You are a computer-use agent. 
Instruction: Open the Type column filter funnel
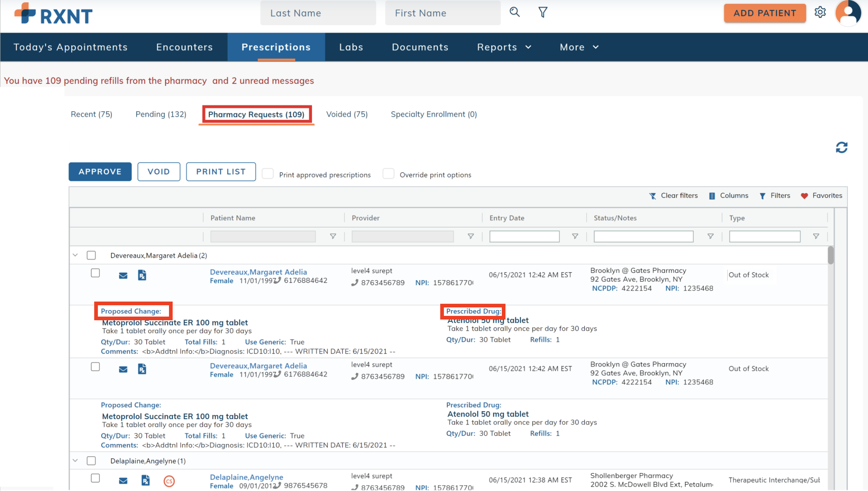coord(816,236)
